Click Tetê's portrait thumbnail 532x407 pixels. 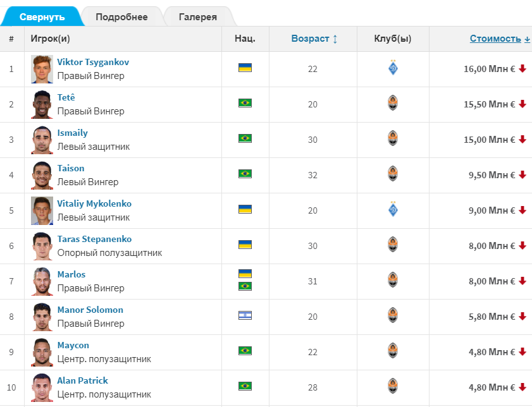tap(42, 104)
